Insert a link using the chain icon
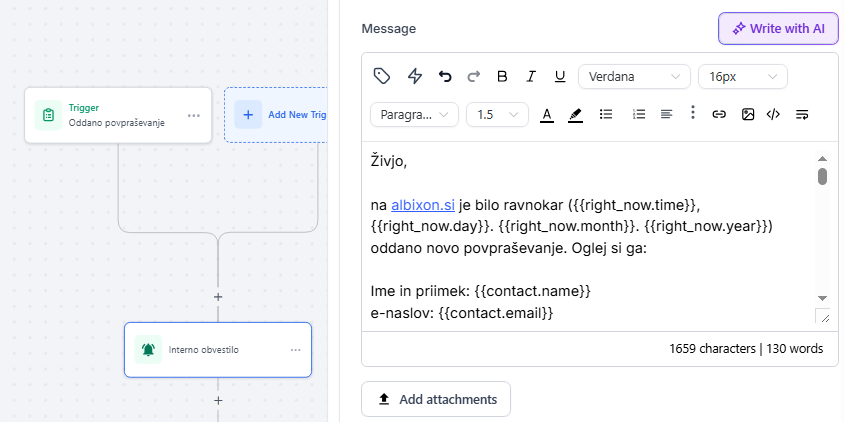 pyautogui.click(x=718, y=114)
